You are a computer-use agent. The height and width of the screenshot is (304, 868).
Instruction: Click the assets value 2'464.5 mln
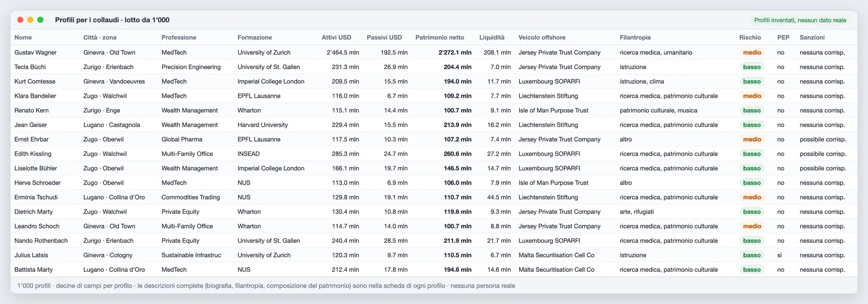click(343, 53)
